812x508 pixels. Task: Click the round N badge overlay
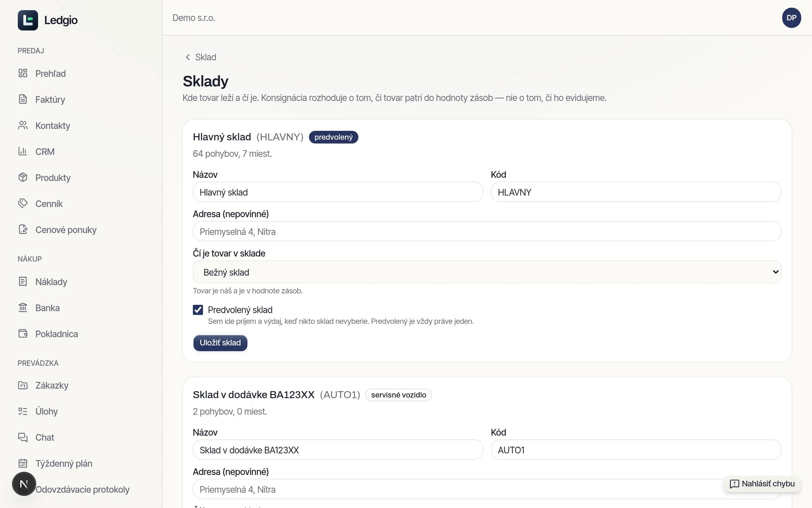coord(24,484)
